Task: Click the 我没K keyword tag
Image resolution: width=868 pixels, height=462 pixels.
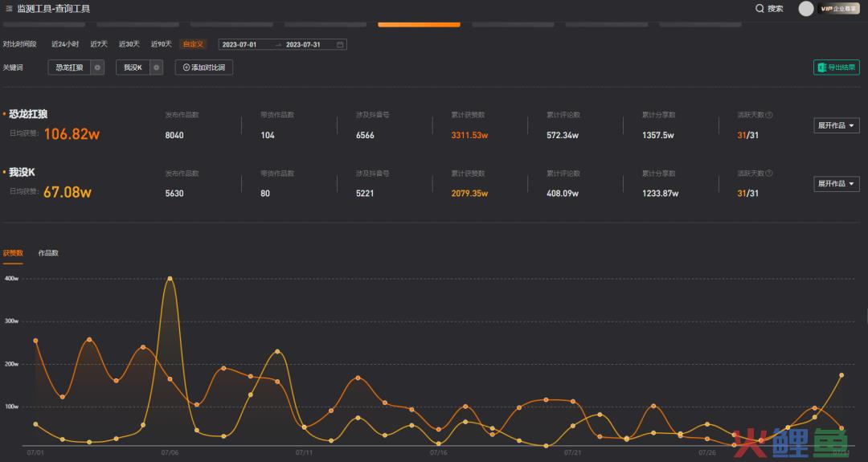Action: click(133, 67)
